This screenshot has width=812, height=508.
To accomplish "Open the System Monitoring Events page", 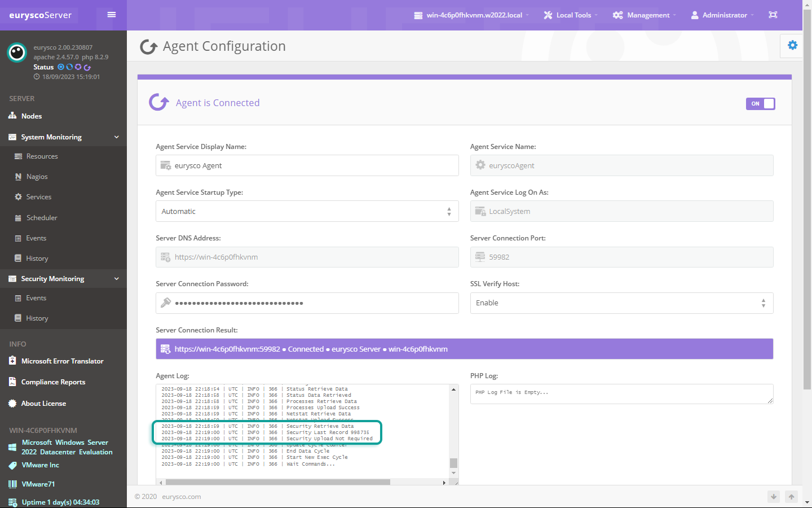I will click(36, 238).
